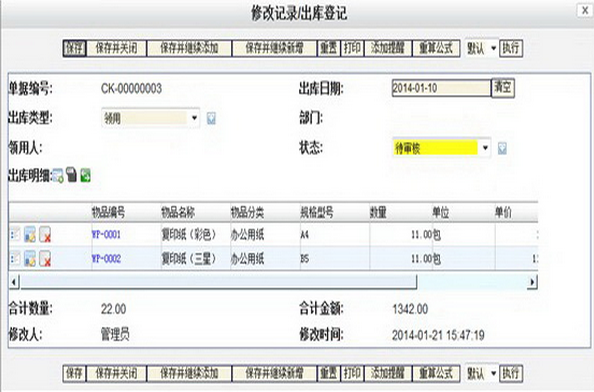Click the small icon next to 状态 dropdown
This screenshot has height=392, width=594.
[502, 148]
